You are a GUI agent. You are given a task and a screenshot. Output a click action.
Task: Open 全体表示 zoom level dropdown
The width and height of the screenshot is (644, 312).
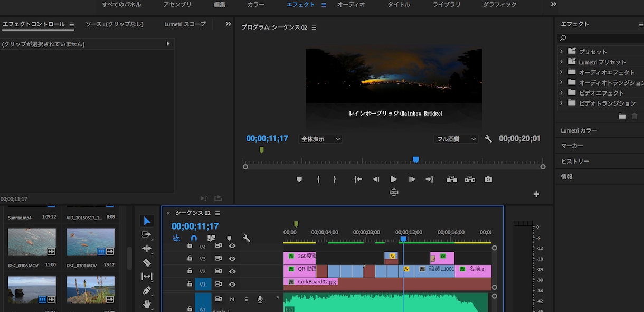pos(320,139)
